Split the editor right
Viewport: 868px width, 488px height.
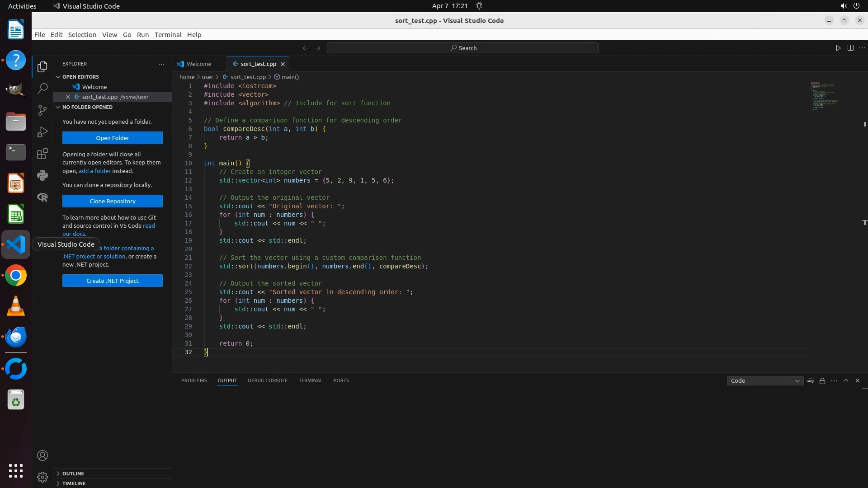(x=850, y=48)
